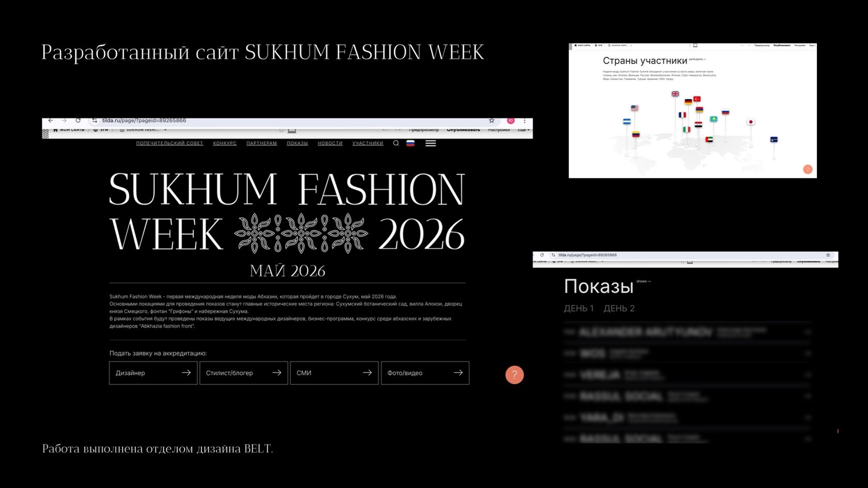This screenshot has height=488, width=868.
Task: Click the Nicaragua flag marker on the map
Action: 627,122
